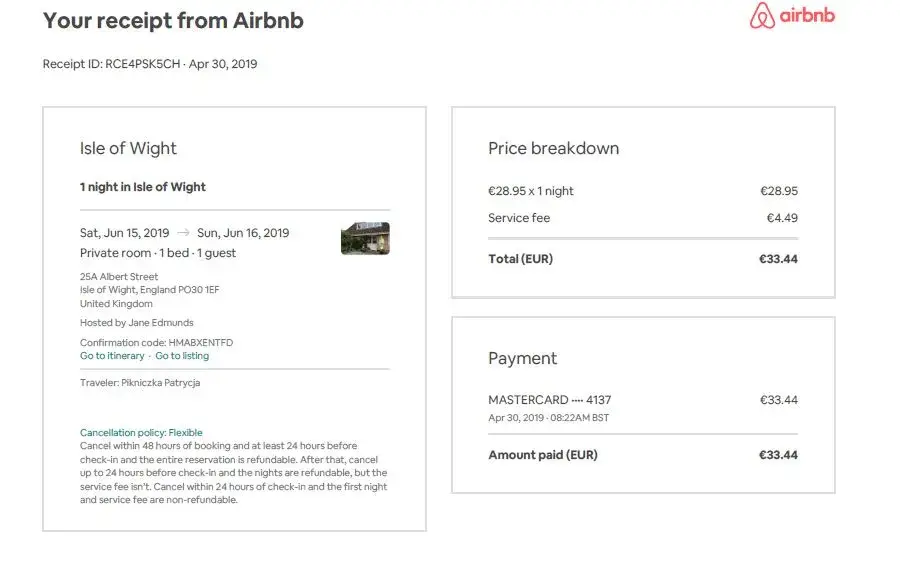The image size is (900, 568).
Task: Follow the Go to listing link
Action: (x=182, y=356)
